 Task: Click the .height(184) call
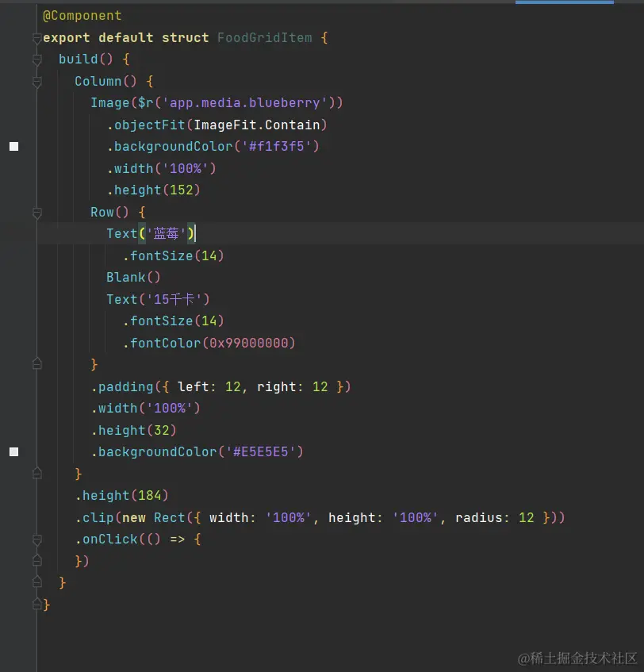(x=122, y=496)
